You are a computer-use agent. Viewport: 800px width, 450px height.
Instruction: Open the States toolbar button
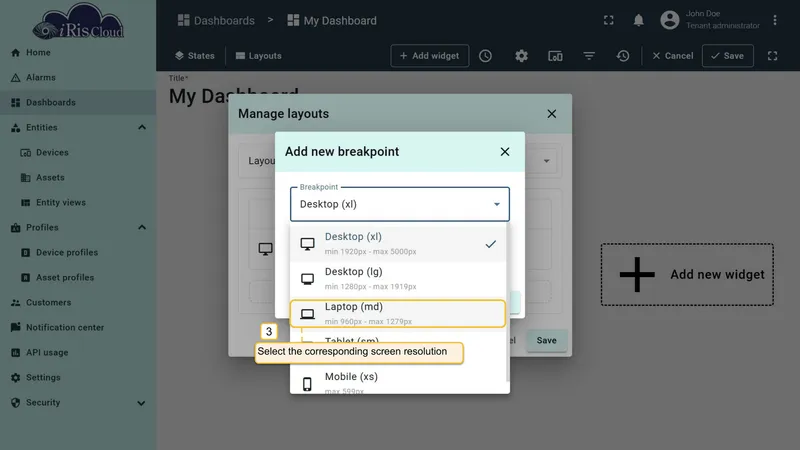coord(195,56)
